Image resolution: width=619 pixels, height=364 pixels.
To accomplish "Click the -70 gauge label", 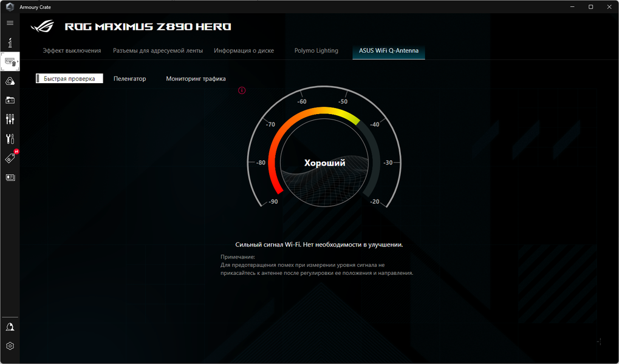I will coord(270,124).
